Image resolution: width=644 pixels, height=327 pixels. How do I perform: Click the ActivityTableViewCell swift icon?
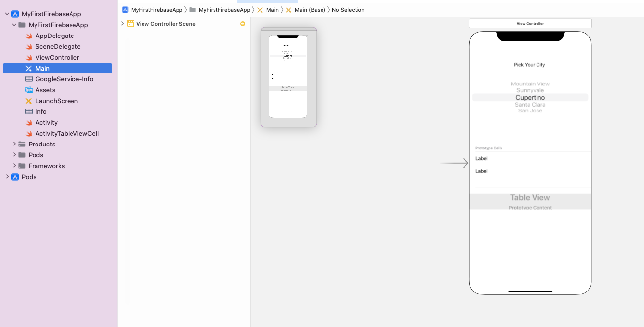[x=29, y=134]
